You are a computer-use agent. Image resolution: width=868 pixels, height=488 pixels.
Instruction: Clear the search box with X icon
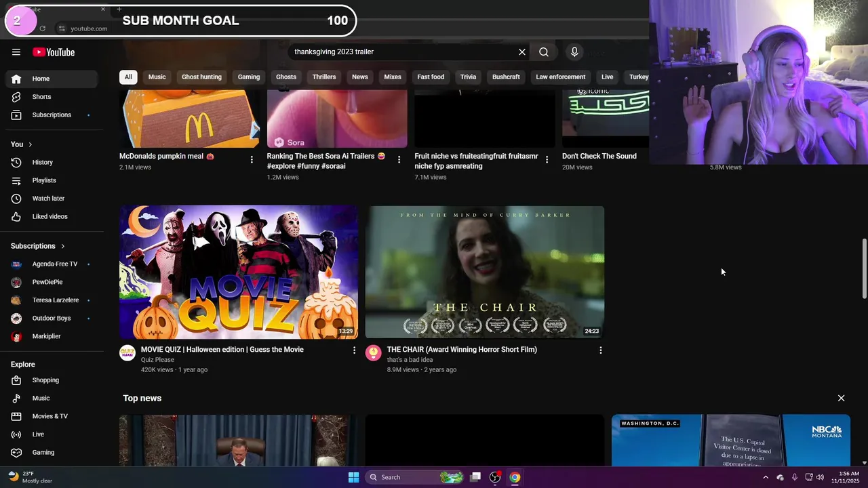pyautogui.click(x=522, y=52)
